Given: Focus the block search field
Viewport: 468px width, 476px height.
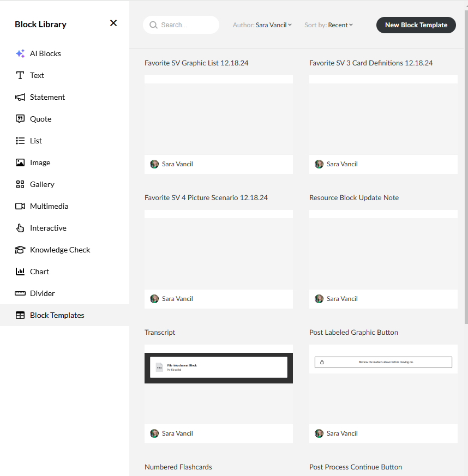Looking at the screenshot, I should tap(187, 25).
